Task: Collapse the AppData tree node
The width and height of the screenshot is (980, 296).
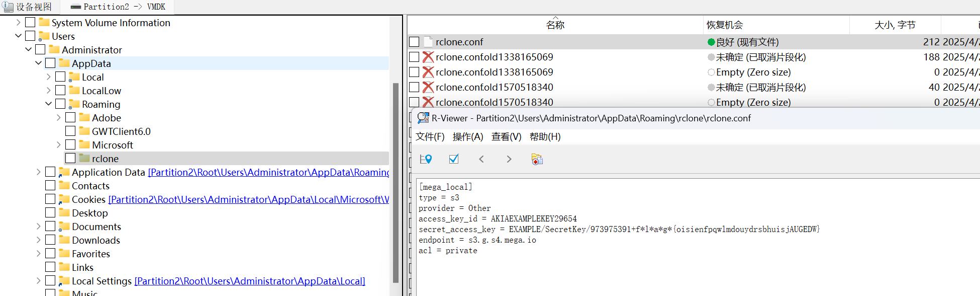Action: (x=38, y=63)
